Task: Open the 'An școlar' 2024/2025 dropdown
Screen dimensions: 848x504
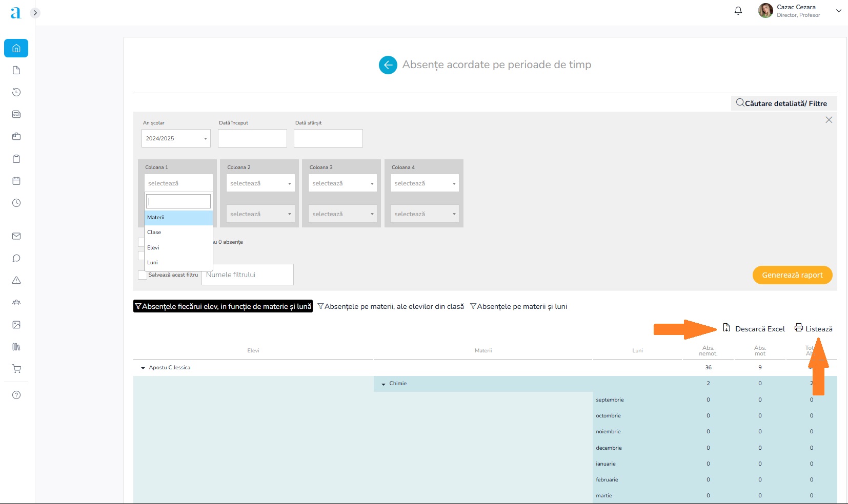Action: coord(176,138)
